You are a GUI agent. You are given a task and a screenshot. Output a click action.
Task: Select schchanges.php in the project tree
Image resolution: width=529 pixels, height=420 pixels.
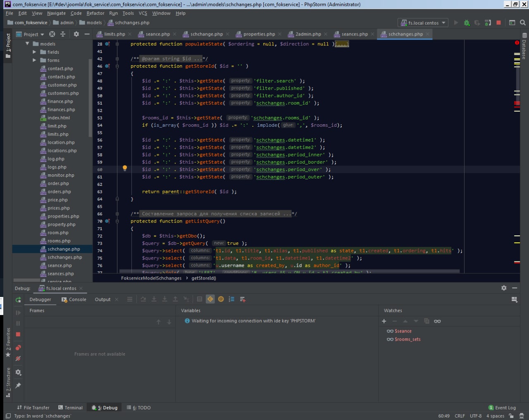(x=64, y=257)
